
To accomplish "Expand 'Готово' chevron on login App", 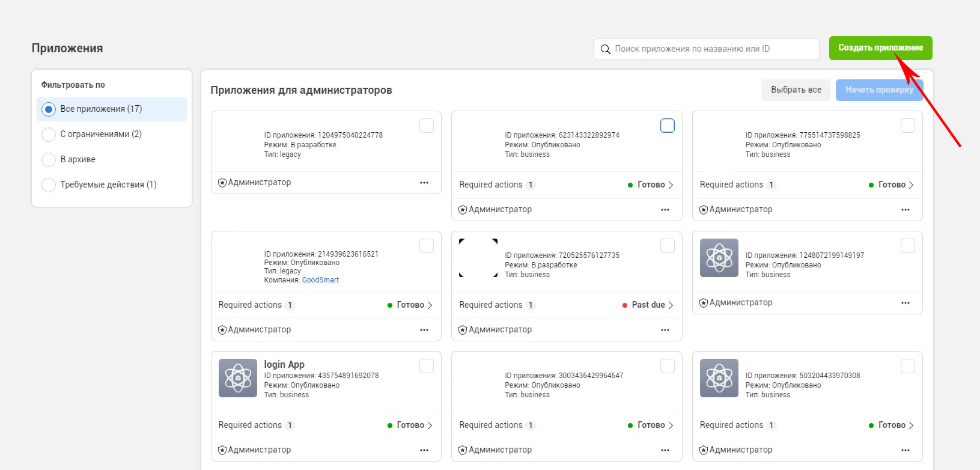I will point(430,426).
